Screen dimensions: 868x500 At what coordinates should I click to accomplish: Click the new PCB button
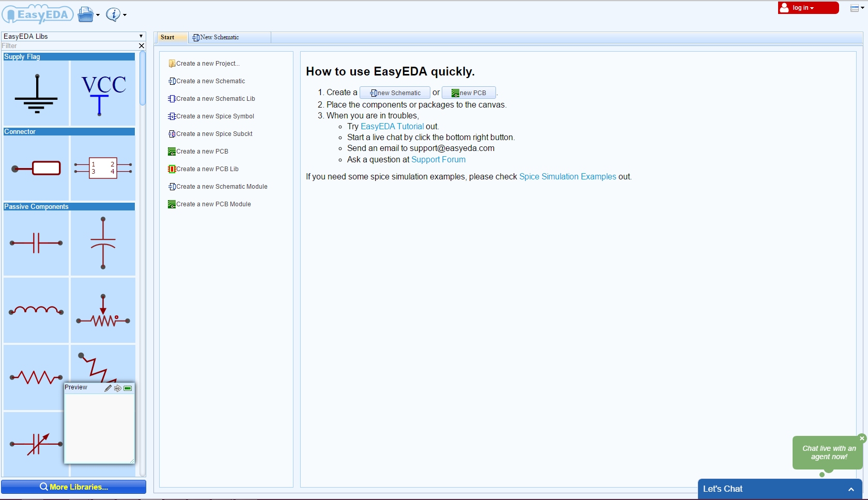coord(469,93)
